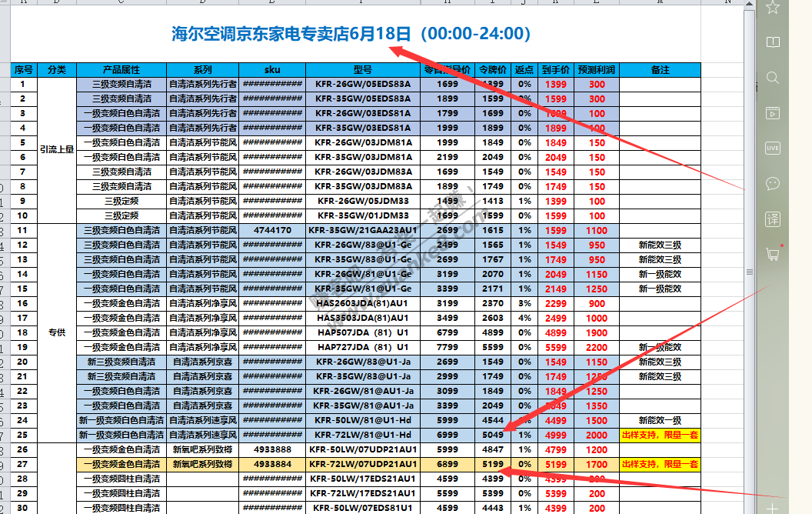812x514 pixels.
Task: Click the plus icon at sidebar bottom
Action: coord(773,508)
